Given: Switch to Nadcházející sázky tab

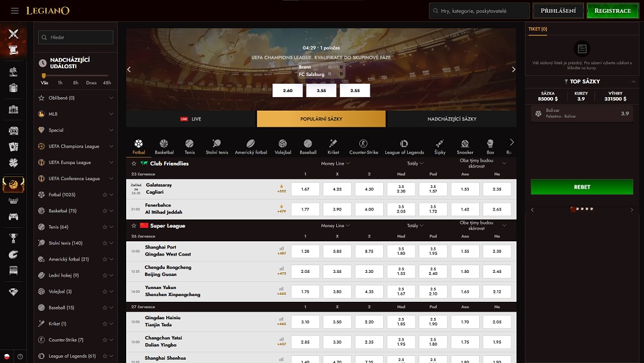Looking at the screenshot, I should [451, 119].
